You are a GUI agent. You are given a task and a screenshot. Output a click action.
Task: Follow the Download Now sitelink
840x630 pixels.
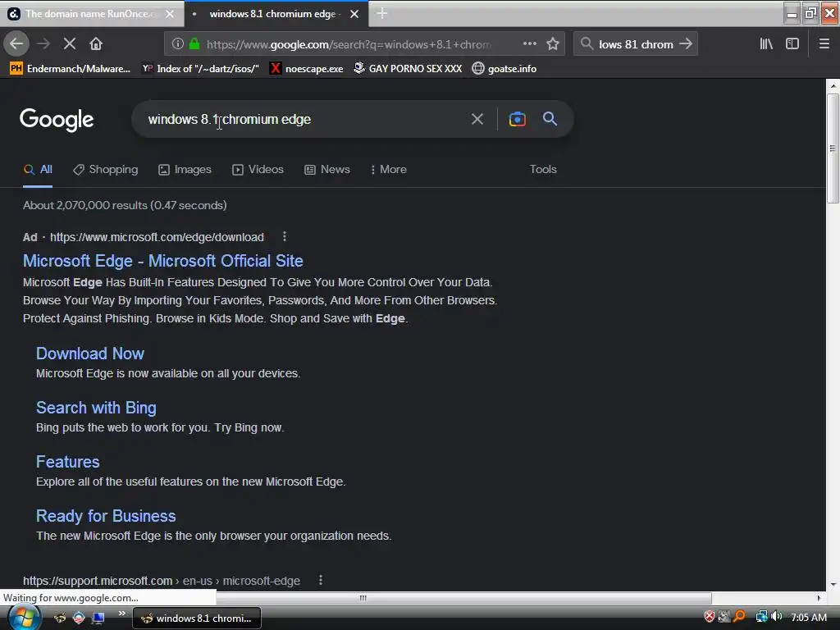click(x=90, y=354)
